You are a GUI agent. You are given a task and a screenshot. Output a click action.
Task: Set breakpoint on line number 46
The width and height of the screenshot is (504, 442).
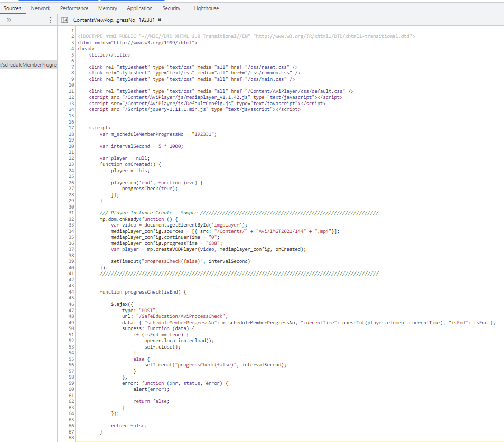[71, 304]
